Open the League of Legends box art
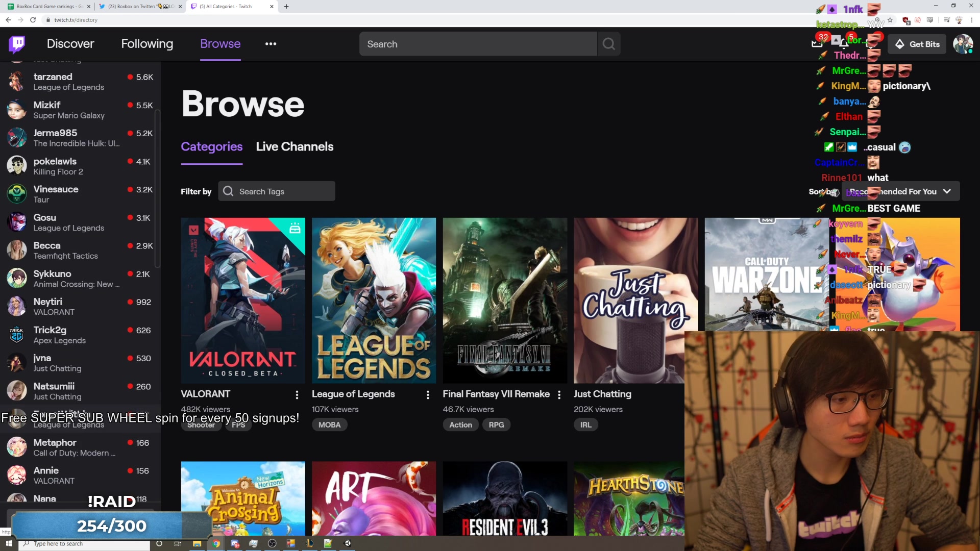This screenshot has height=551, width=980. [x=374, y=300]
